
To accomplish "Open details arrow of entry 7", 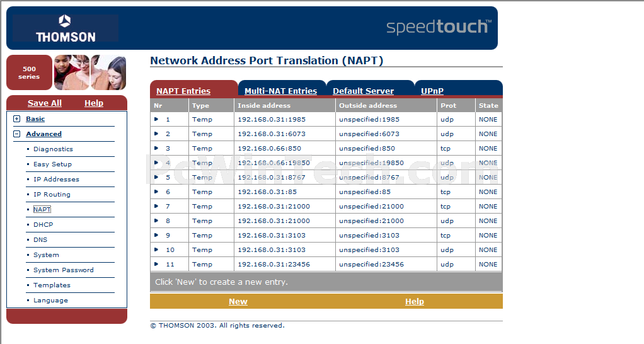I will 156,206.
